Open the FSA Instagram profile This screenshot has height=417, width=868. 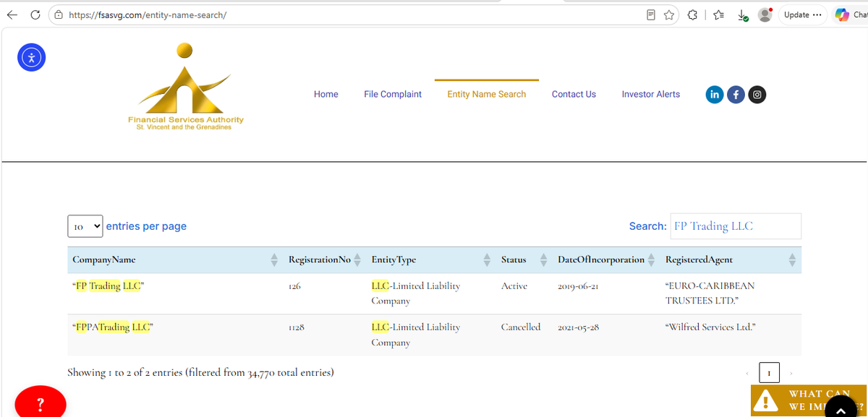point(757,94)
